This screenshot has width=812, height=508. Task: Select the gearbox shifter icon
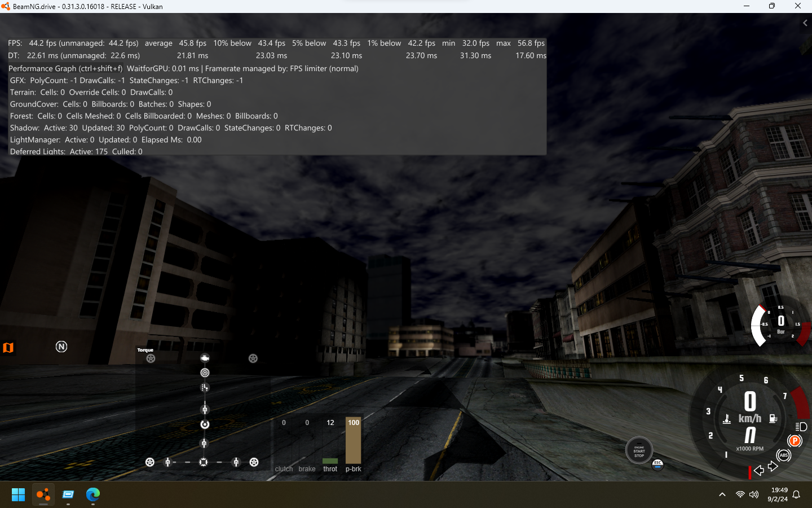[205, 388]
